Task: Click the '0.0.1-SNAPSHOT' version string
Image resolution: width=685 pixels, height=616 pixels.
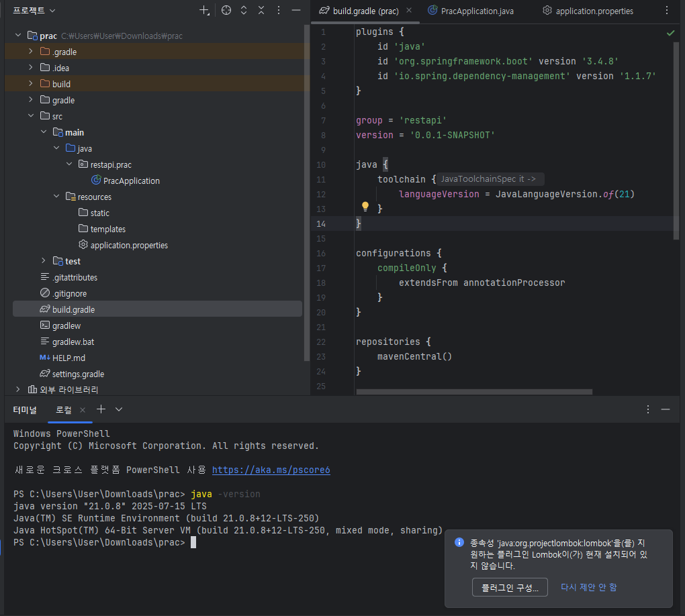Action: (x=452, y=136)
